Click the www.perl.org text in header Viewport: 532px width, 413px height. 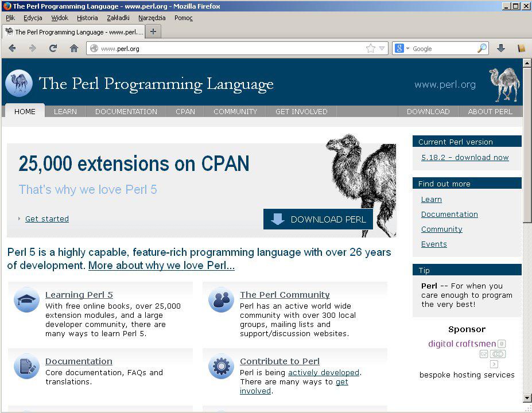point(445,84)
